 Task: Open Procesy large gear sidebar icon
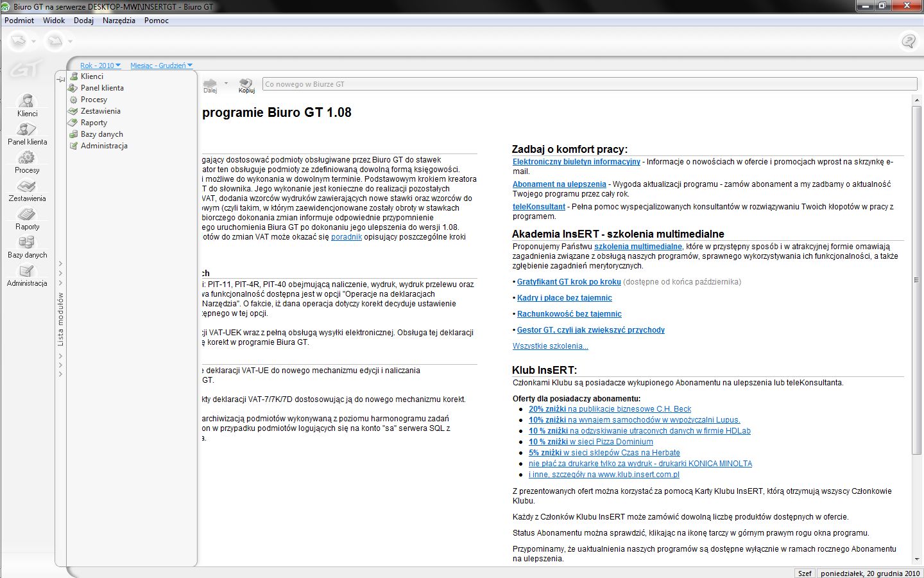click(x=28, y=162)
